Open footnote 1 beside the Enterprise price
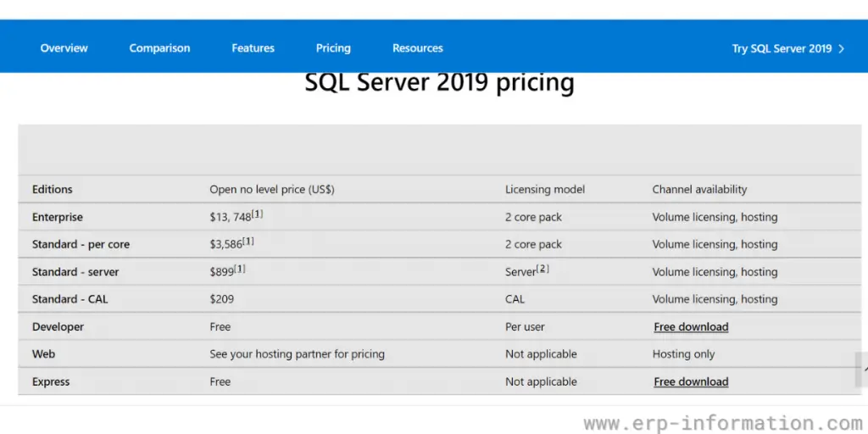868x434 pixels. [x=258, y=214]
